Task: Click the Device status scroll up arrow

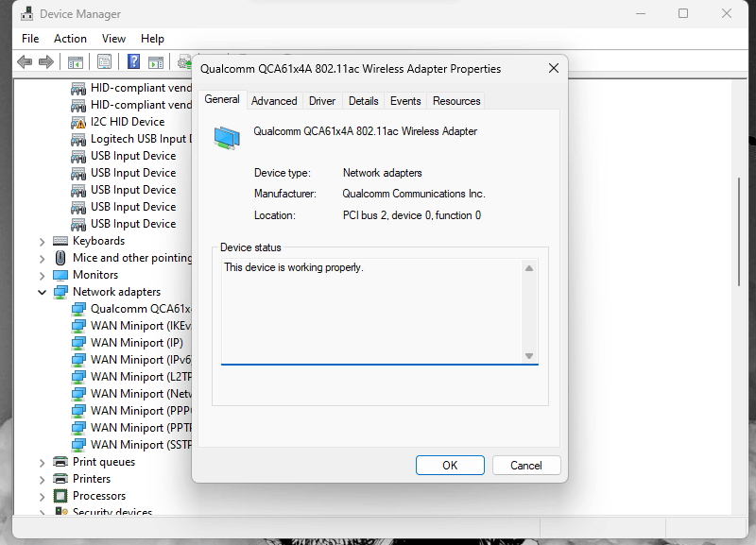Action: pyautogui.click(x=529, y=268)
